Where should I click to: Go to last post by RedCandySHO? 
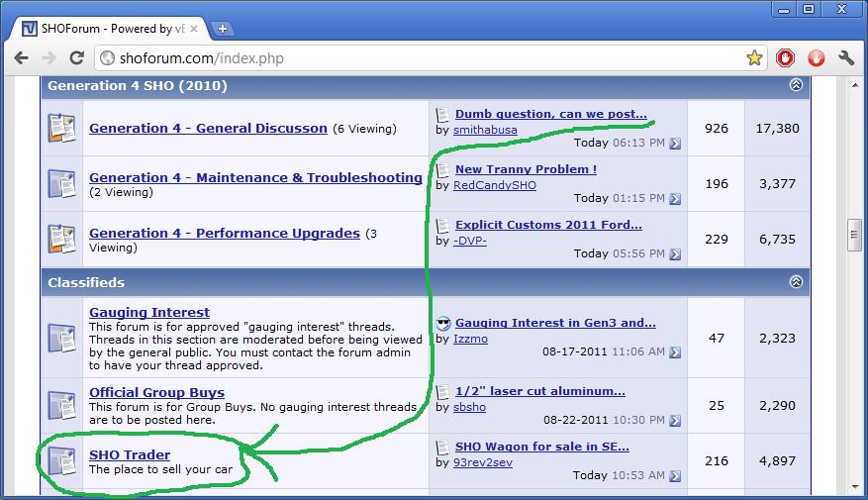675,199
